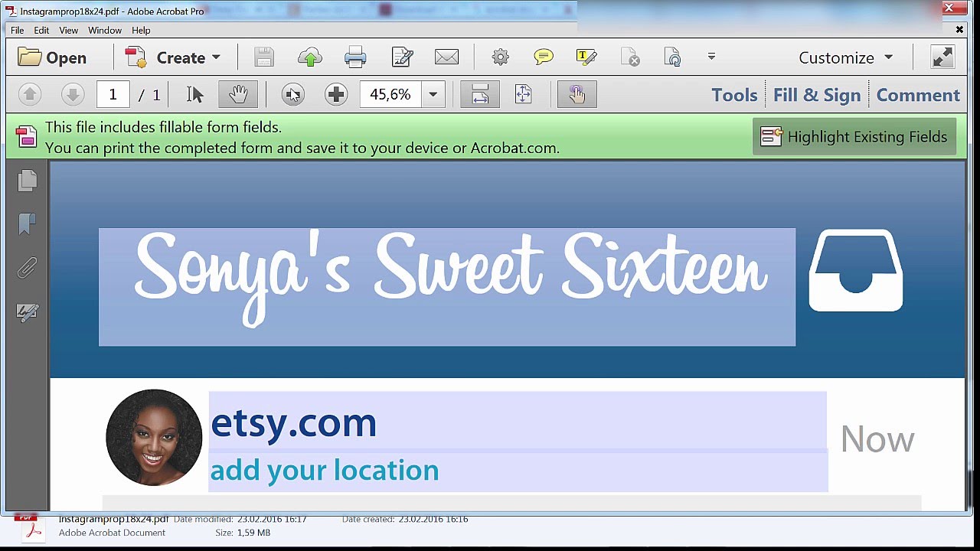This screenshot has width=980, height=551.
Task: Click the zoom percentage field 45,6%
Action: click(x=390, y=94)
